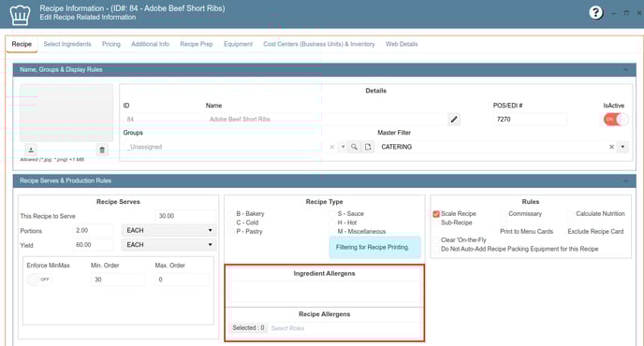The image size is (644, 346).
Task: Check the B - Bakery recipe type
Action: pyautogui.click(x=231, y=214)
